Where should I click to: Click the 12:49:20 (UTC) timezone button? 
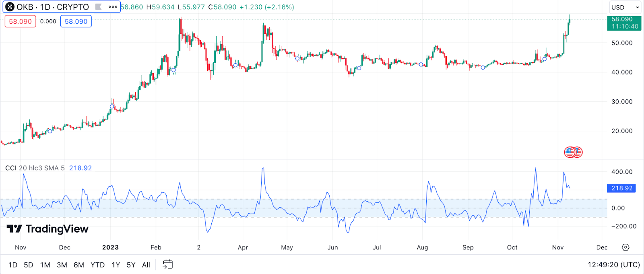pos(613,265)
